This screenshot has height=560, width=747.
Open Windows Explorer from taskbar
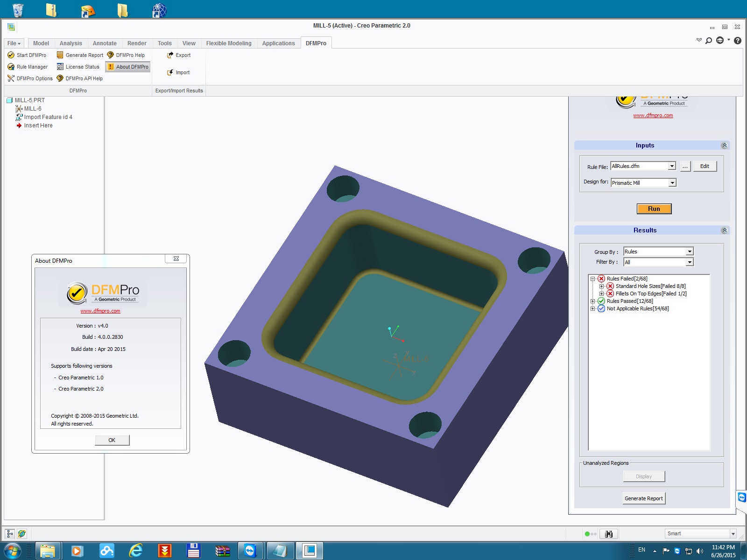(x=48, y=551)
